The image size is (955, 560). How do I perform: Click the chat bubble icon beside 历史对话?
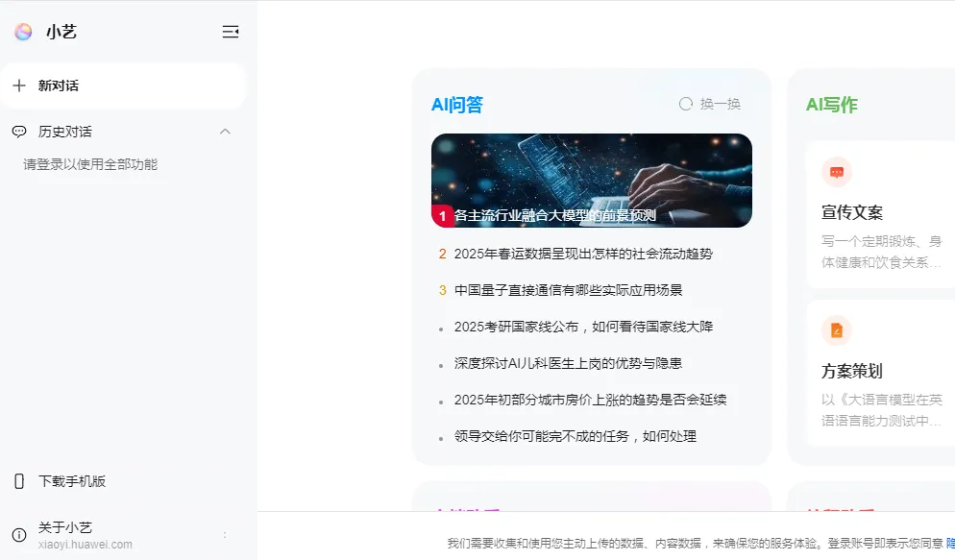click(x=20, y=132)
